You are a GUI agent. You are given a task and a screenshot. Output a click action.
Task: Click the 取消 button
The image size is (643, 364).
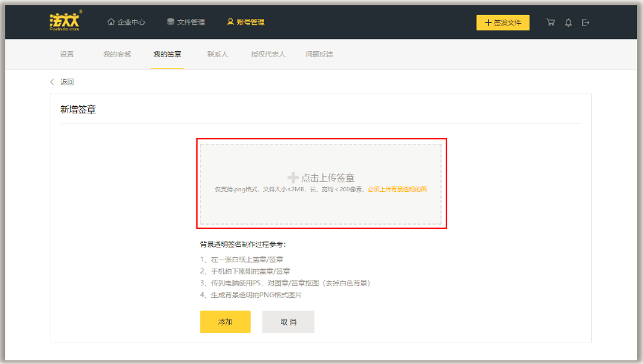pyautogui.click(x=288, y=322)
